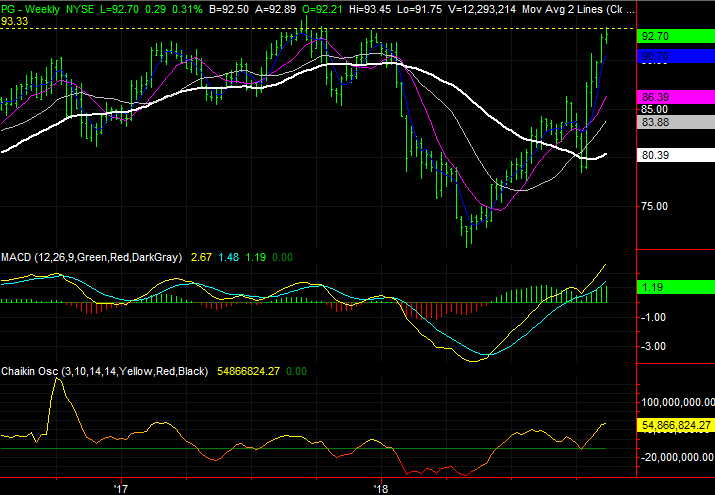Click the Chaikin Osc (3,10,14,14,Yellow,Red,Black) label

[x=104, y=371]
